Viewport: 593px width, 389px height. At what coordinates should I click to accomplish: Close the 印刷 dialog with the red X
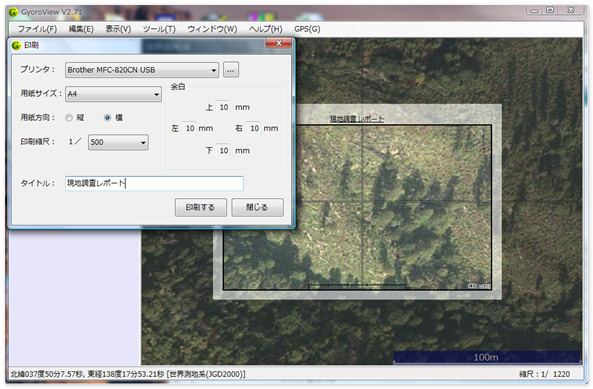pos(279,43)
